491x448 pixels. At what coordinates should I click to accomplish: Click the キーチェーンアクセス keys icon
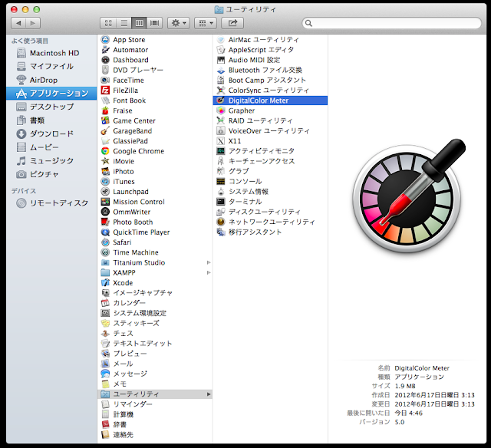click(x=221, y=161)
